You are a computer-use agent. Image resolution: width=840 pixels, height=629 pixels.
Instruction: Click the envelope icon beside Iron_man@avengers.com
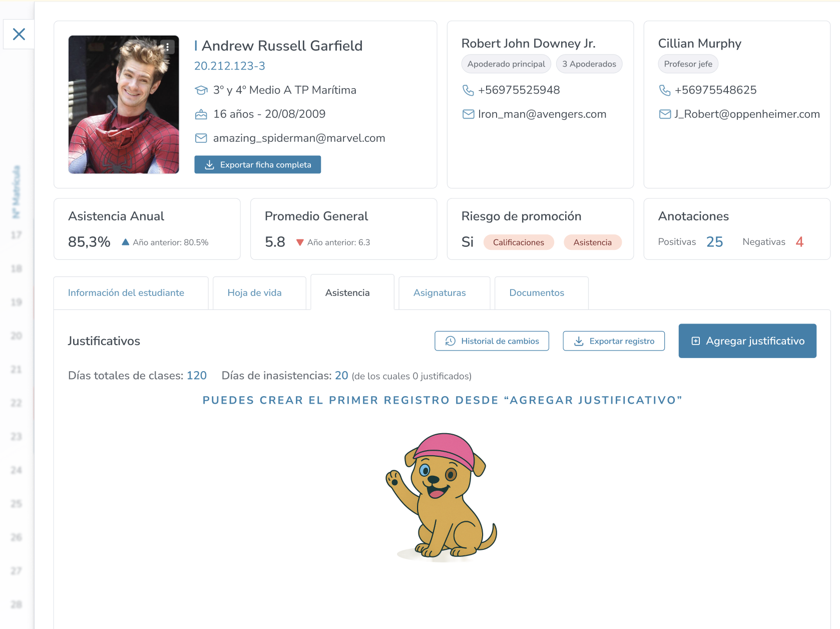point(468,114)
